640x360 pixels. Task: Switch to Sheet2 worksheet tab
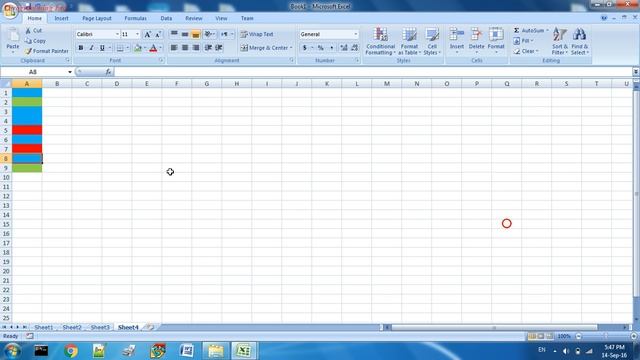72,327
